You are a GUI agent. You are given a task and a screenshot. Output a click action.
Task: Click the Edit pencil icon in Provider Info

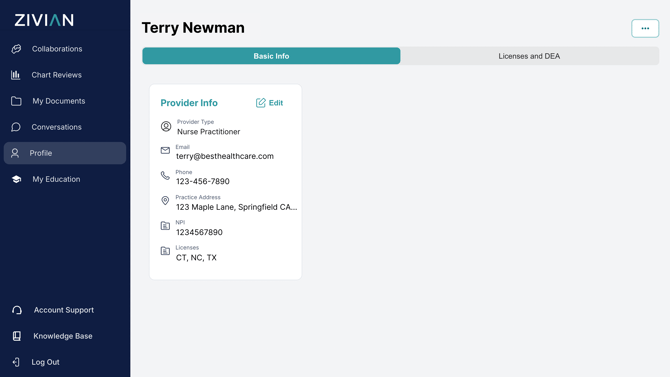coord(261,103)
